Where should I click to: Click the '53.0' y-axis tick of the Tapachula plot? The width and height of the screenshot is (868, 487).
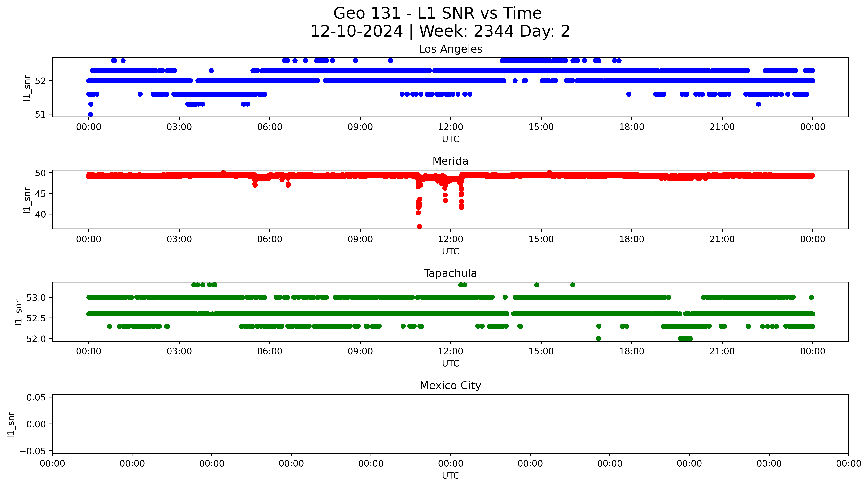[x=36, y=298]
